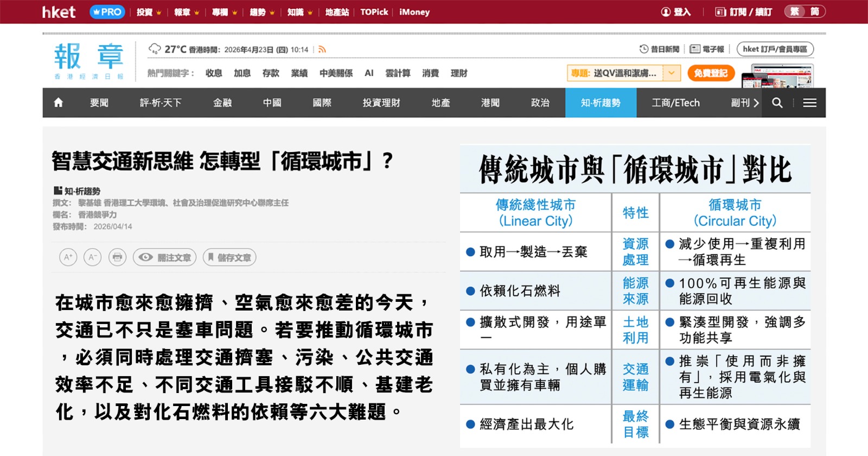Open the hamburger menu icon
The width and height of the screenshot is (868, 456).
click(809, 103)
